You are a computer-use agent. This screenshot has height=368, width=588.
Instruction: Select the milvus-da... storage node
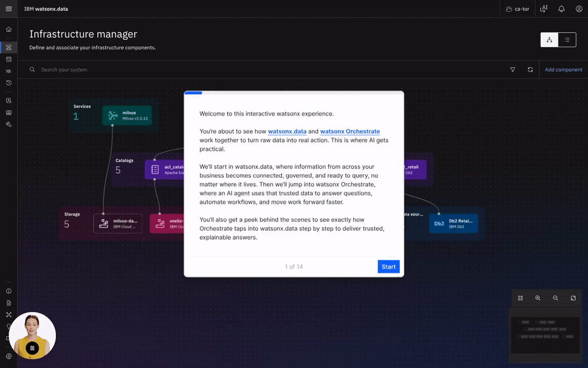click(118, 223)
